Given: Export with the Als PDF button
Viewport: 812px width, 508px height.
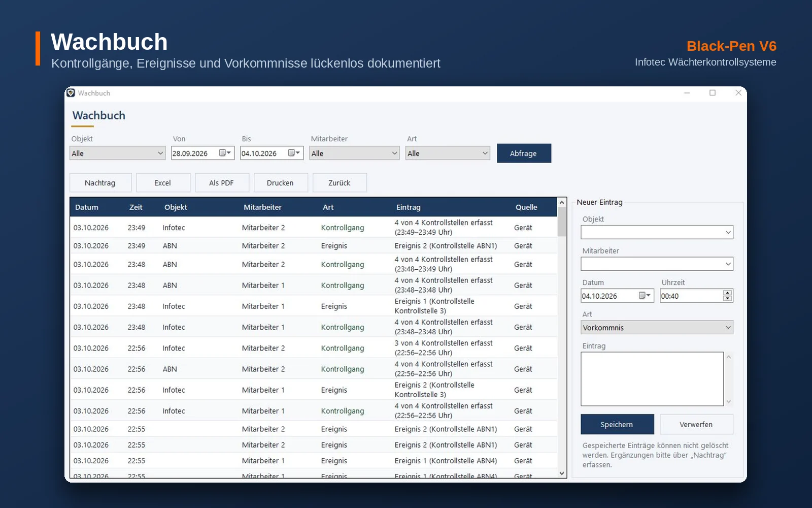Looking at the screenshot, I should [x=221, y=183].
